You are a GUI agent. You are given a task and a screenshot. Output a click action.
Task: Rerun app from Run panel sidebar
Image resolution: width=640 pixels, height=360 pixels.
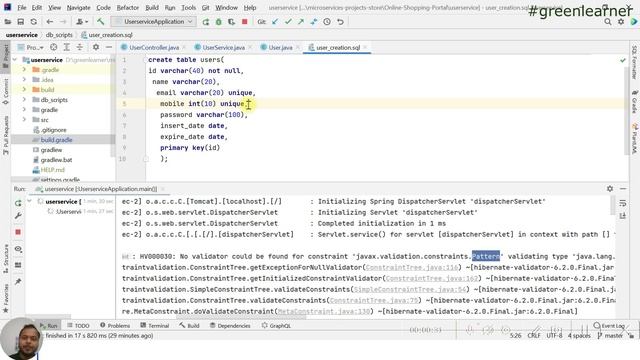18,203
